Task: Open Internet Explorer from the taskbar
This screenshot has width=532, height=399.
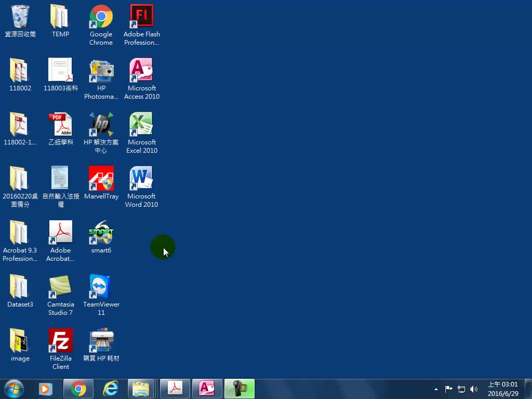Action: click(110, 389)
